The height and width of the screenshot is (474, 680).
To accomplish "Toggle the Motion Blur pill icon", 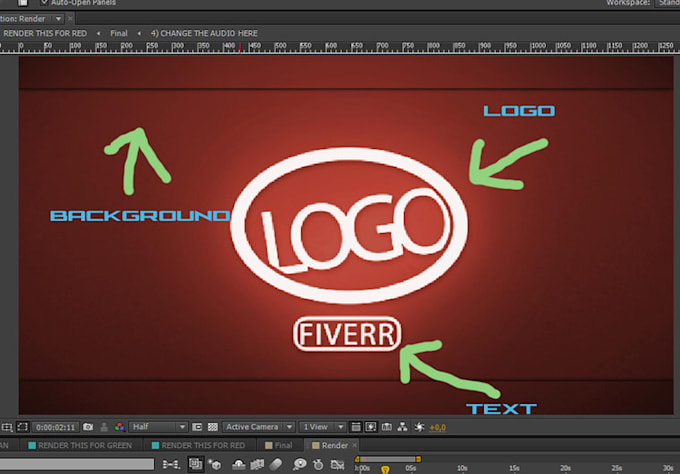I will click(275, 465).
